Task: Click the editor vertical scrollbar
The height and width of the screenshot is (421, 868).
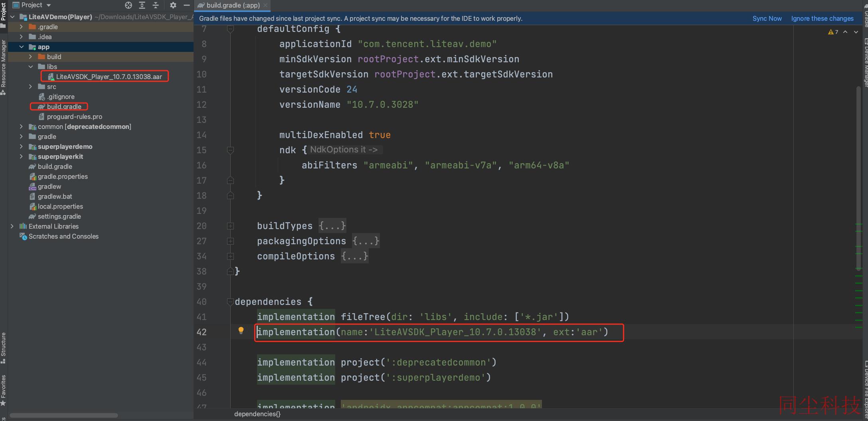Action: [x=858, y=179]
